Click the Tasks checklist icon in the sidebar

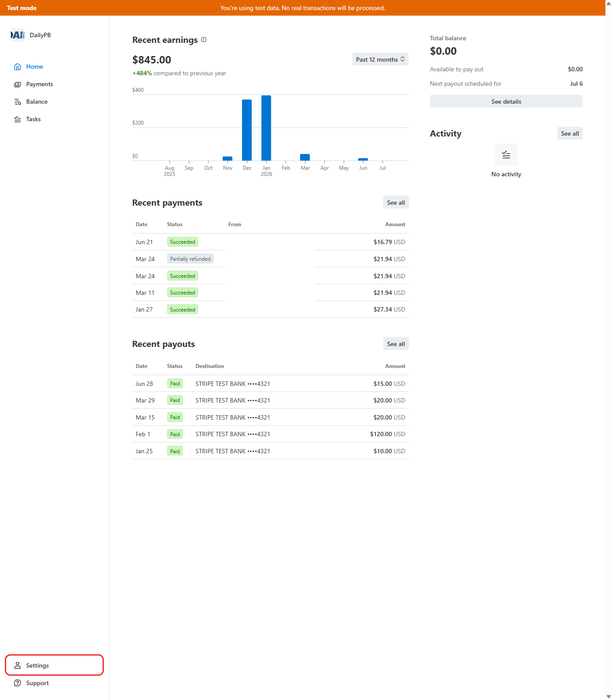[17, 119]
